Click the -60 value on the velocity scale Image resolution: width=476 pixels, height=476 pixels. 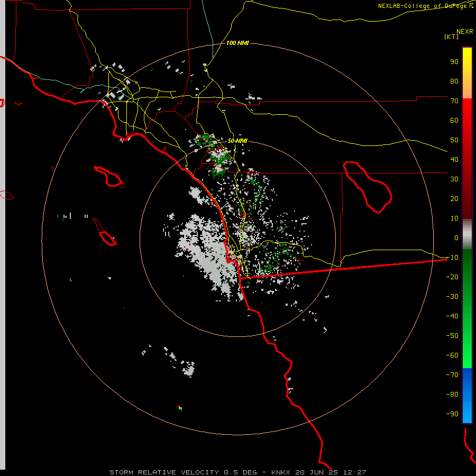coord(452,355)
